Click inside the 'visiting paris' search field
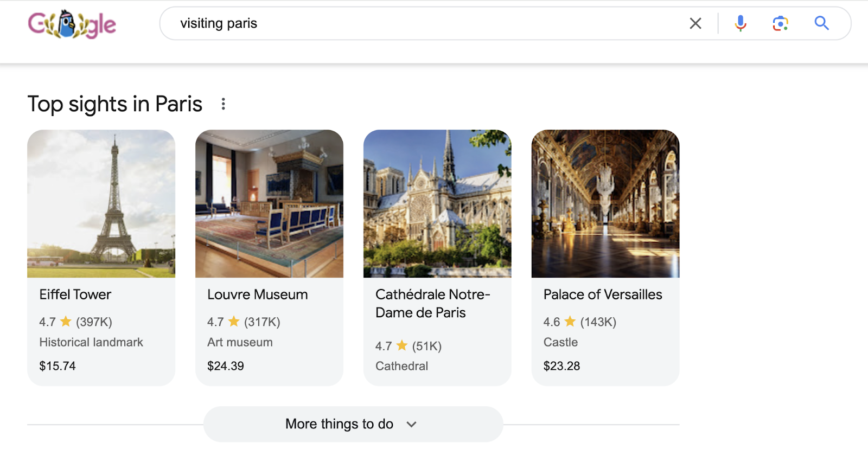This screenshot has height=468, width=868. tap(423, 23)
